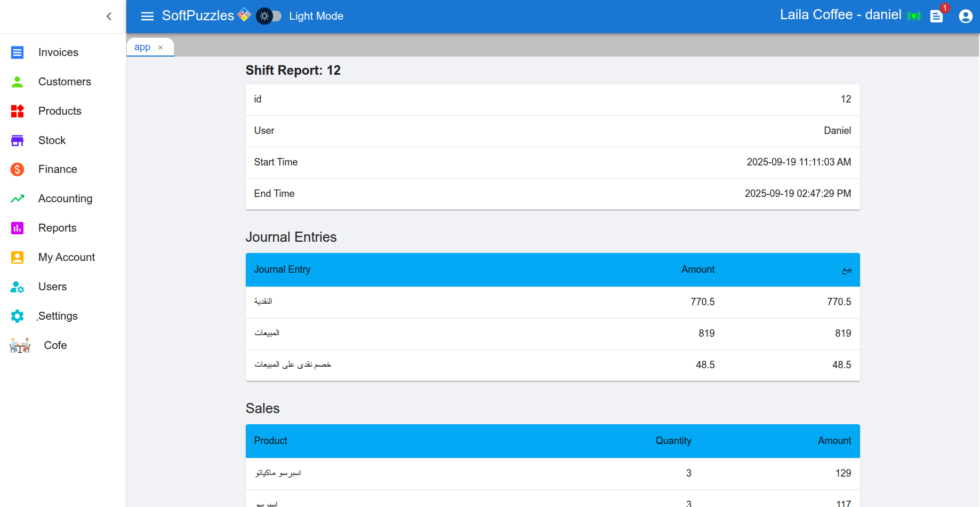Select the app tab
The image size is (980, 507).
point(142,47)
